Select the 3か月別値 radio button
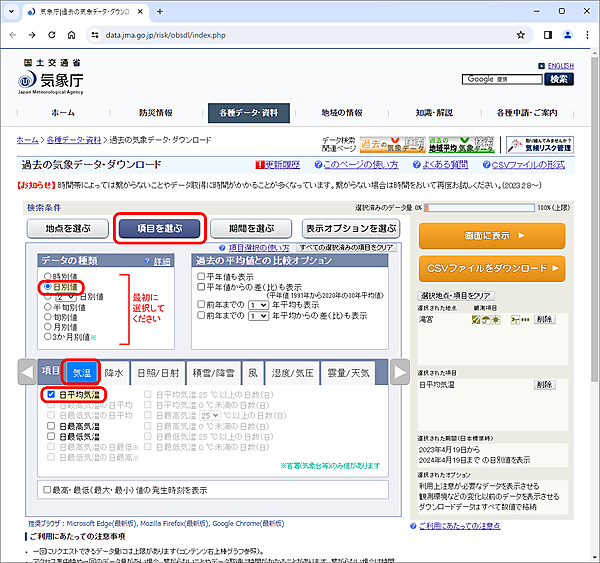 click(47, 336)
